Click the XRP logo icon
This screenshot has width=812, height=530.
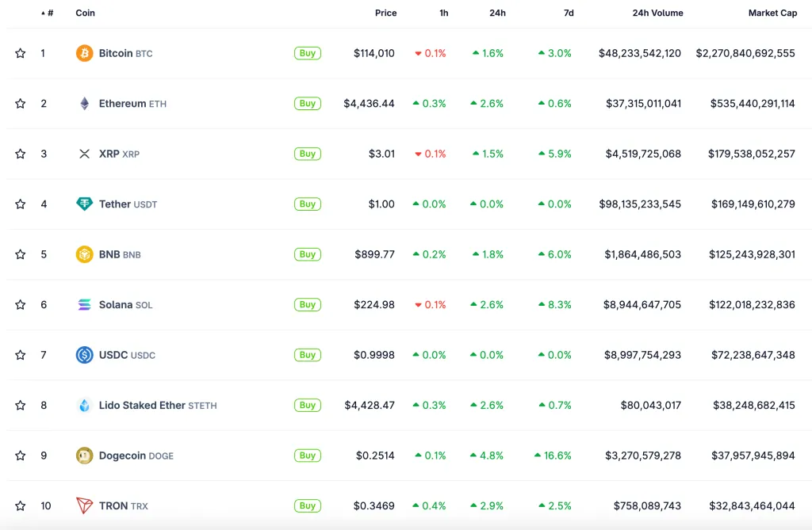(84, 154)
